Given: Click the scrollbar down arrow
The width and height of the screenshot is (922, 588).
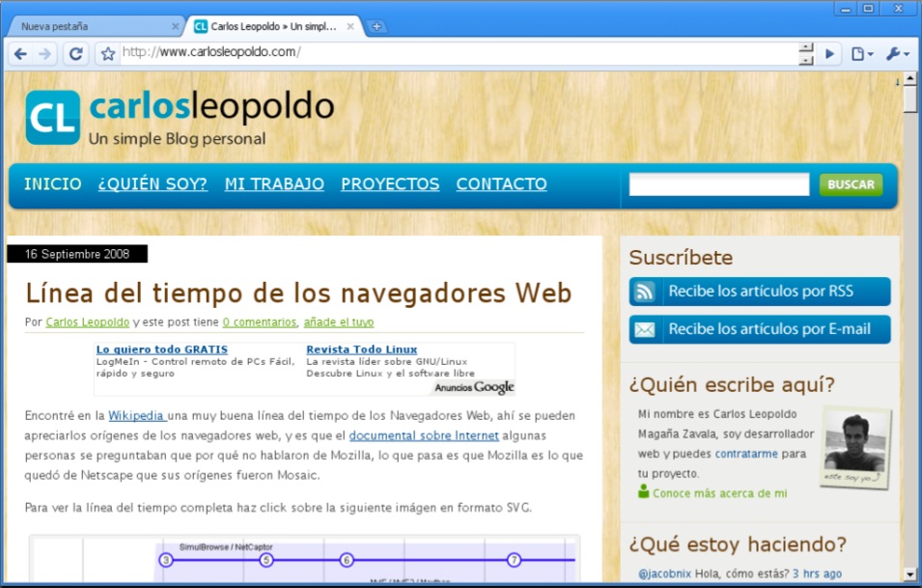Looking at the screenshot, I should [x=910, y=574].
